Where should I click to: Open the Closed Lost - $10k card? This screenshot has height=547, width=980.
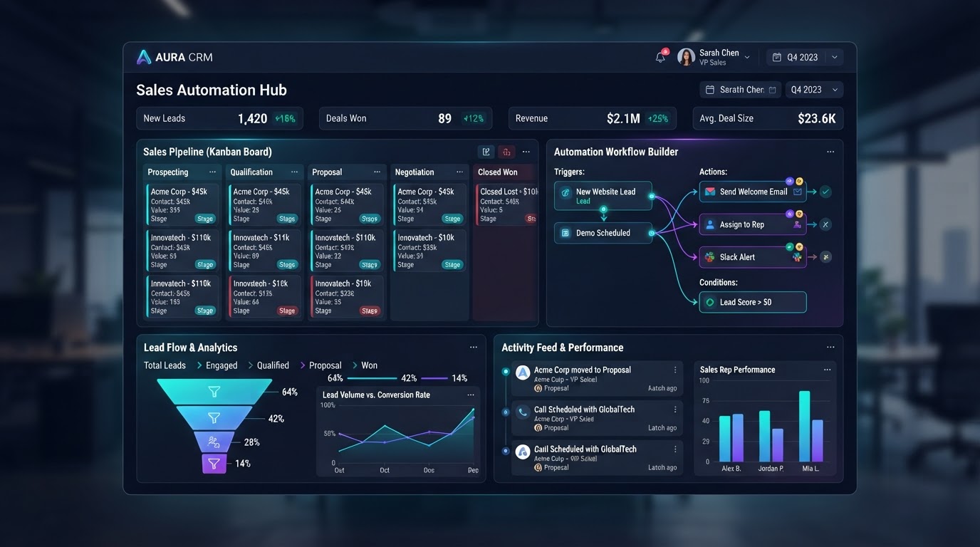pyautogui.click(x=506, y=204)
